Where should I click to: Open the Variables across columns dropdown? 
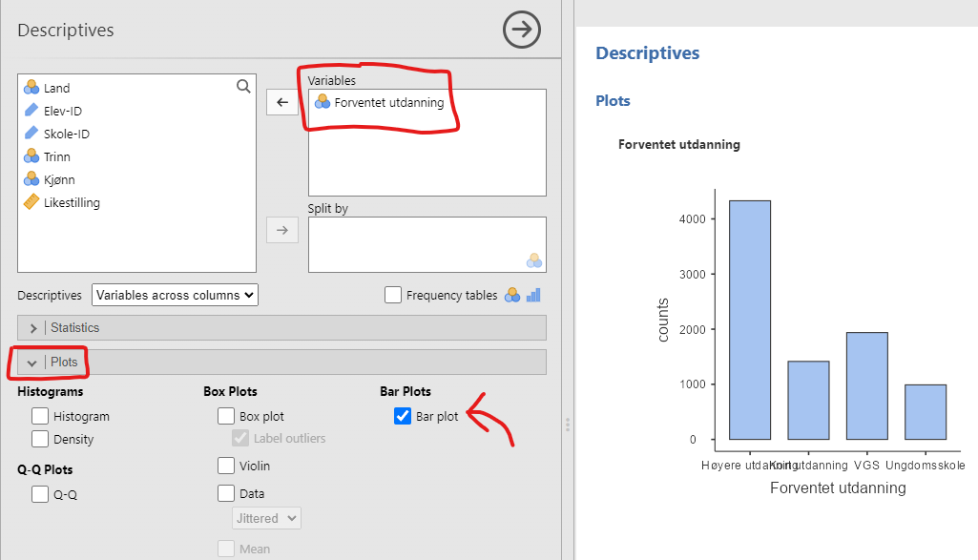click(176, 295)
